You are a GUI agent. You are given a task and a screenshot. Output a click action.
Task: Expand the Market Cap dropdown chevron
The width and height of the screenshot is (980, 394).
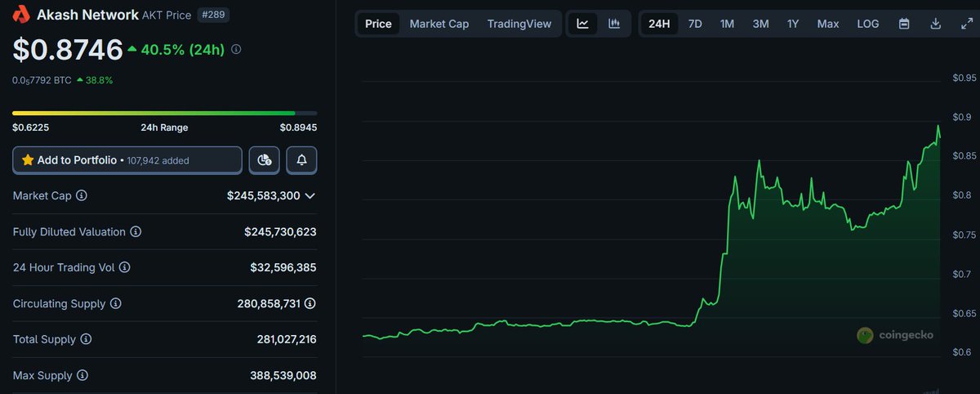click(310, 196)
